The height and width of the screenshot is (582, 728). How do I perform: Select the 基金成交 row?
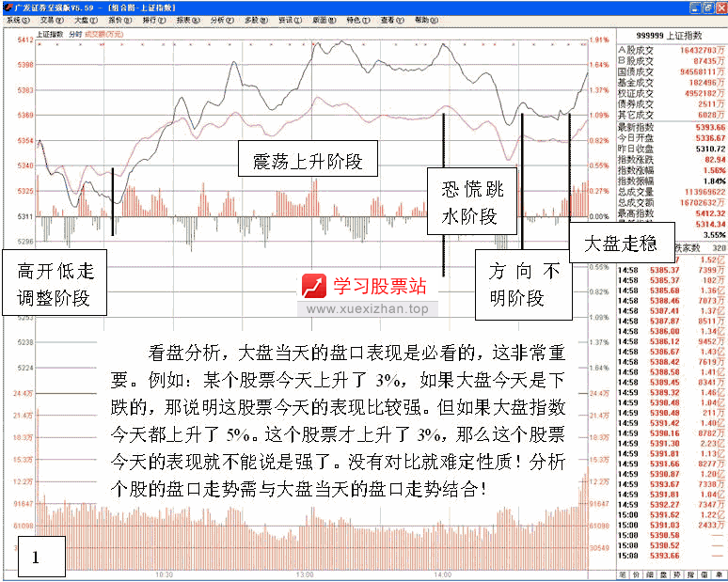[x=671, y=83]
